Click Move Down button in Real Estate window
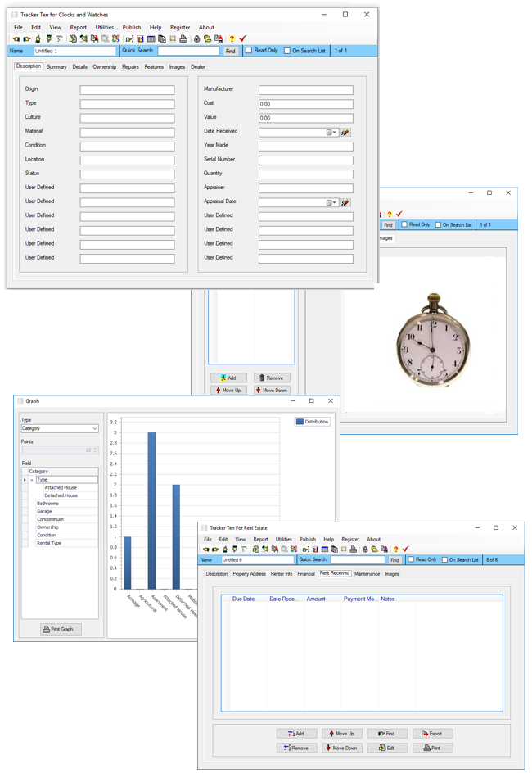Screen dimensions: 532x778 [x=342, y=748]
